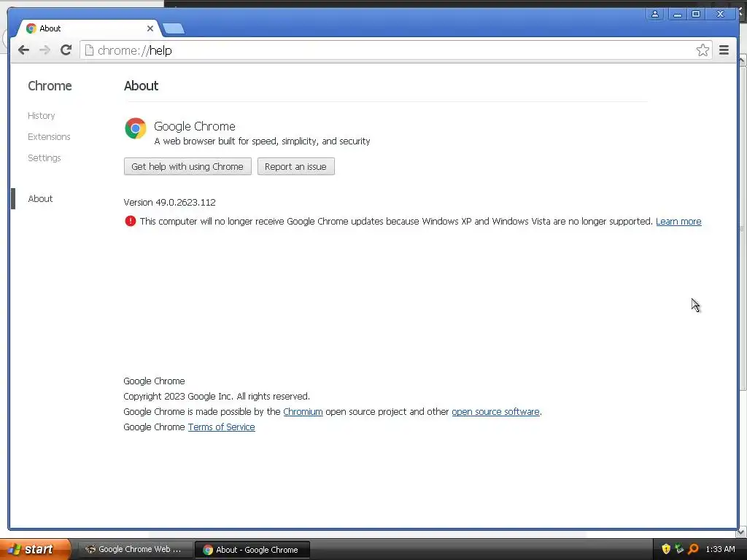
Task: Open the Chrome hamburger menu
Action: tap(724, 50)
